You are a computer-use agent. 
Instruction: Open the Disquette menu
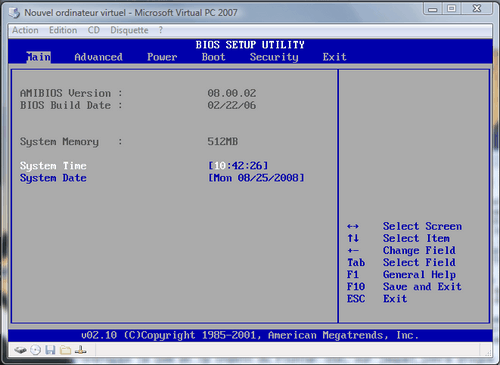129,30
